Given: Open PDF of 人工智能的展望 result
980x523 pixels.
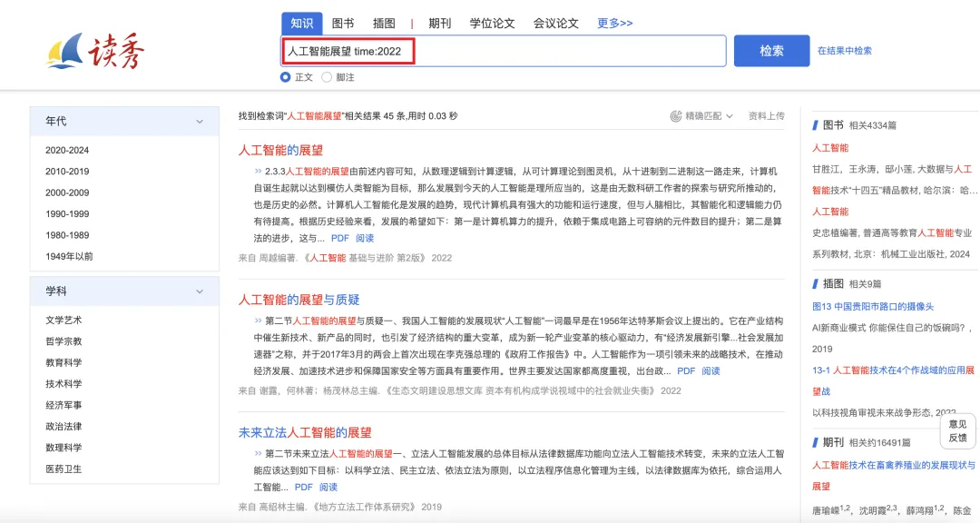Looking at the screenshot, I should coord(340,239).
